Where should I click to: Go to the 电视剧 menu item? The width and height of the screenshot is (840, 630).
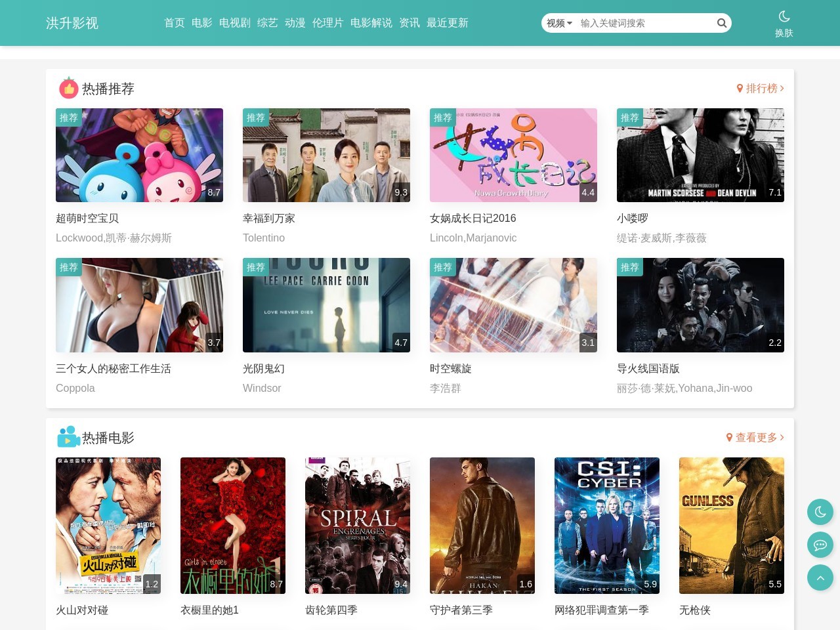click(x=234, y=23)
